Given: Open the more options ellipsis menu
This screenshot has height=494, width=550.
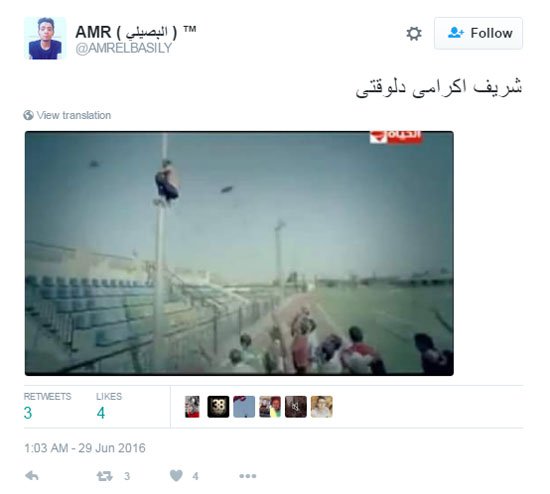Looking at the screenshot, I should tap(248, 476).
